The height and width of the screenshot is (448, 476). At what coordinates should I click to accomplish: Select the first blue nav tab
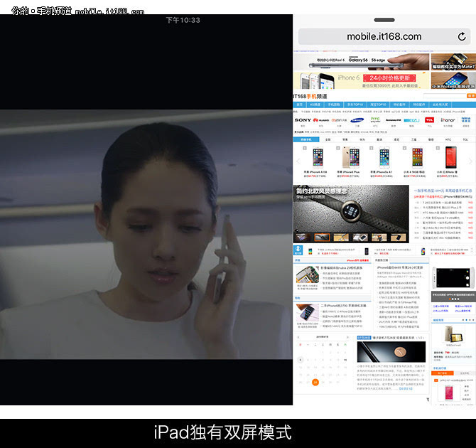tap(300, 105)
